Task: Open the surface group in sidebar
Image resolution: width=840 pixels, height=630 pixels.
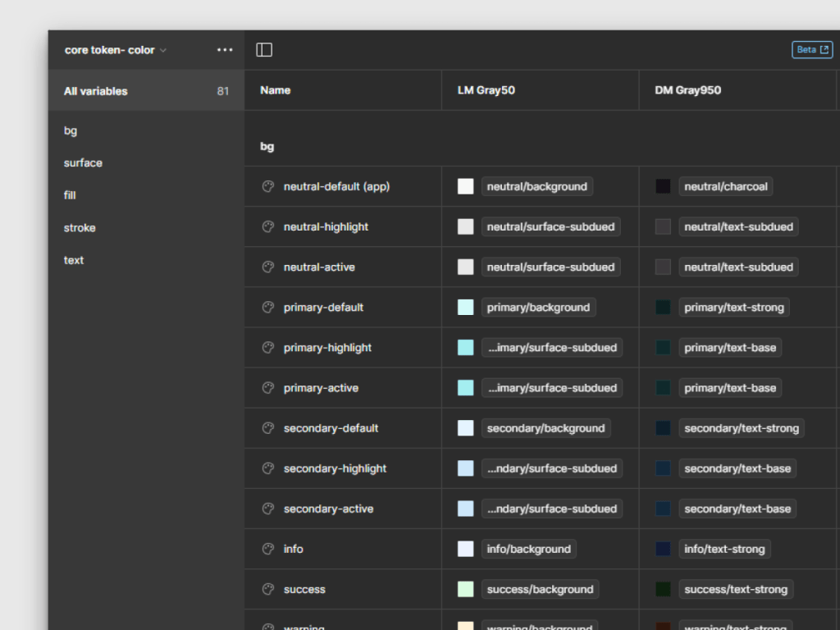Action: (83, 163)
